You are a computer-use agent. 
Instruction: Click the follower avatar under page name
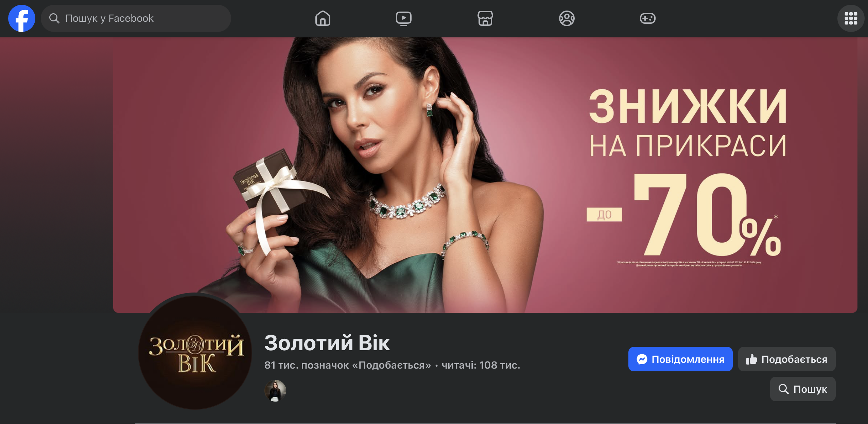pyautogui.click(x=275, y=390)
